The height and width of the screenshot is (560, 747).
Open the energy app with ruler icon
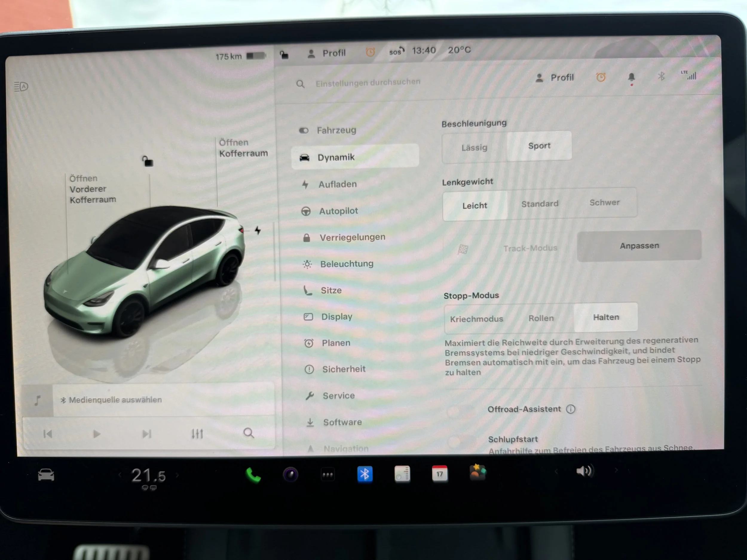[402, 474]
